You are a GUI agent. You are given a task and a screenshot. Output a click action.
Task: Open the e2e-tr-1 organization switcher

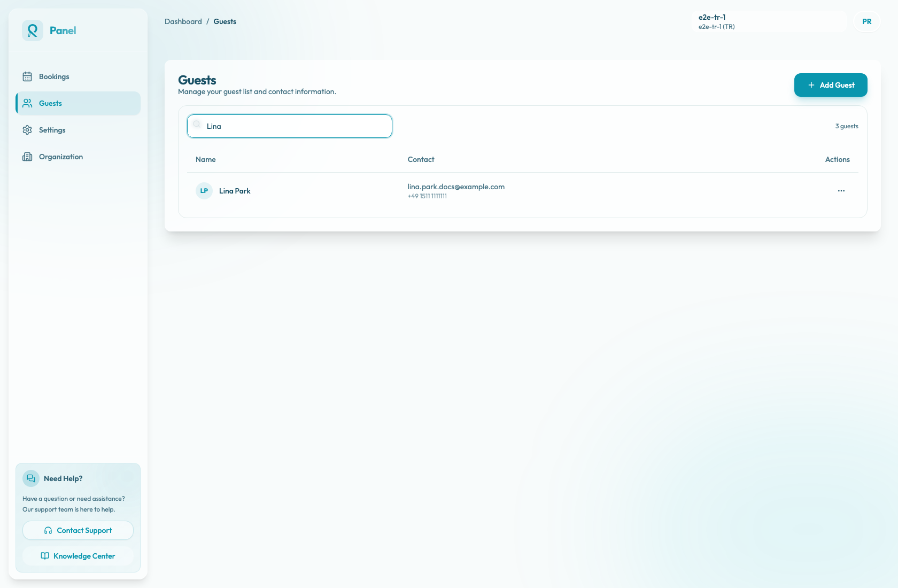point(770,21)
